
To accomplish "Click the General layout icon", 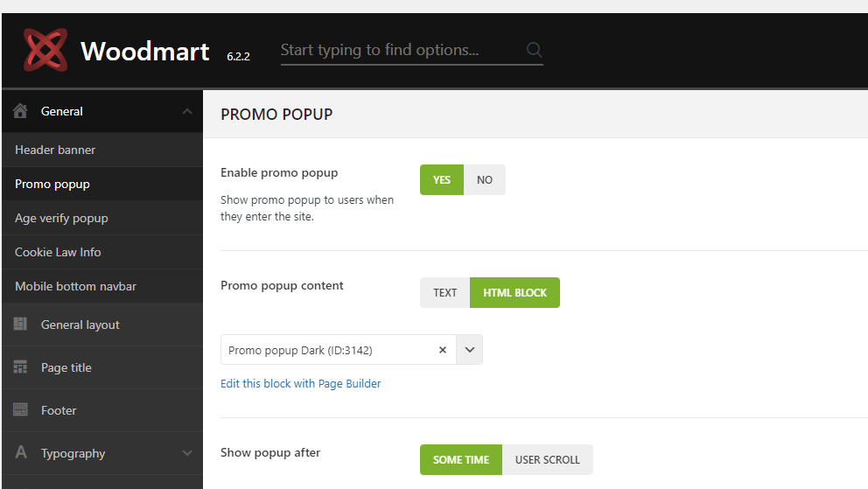I will pos(21,325).
